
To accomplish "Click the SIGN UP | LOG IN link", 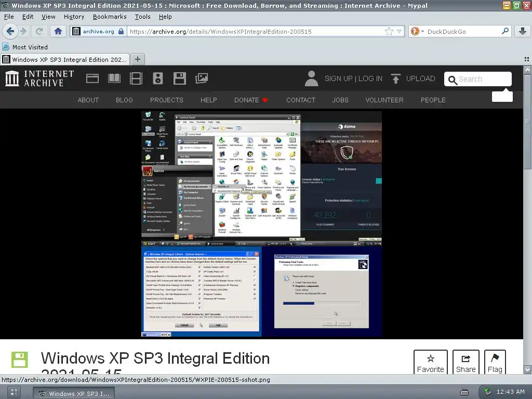I will [x=353, y=79].
